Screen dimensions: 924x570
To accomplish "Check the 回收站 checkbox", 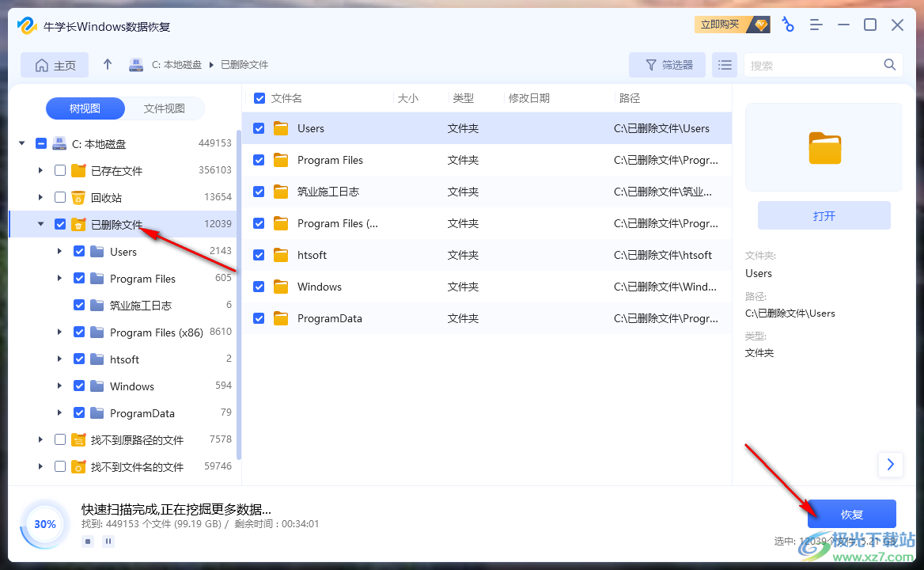I will pos(60,197).
